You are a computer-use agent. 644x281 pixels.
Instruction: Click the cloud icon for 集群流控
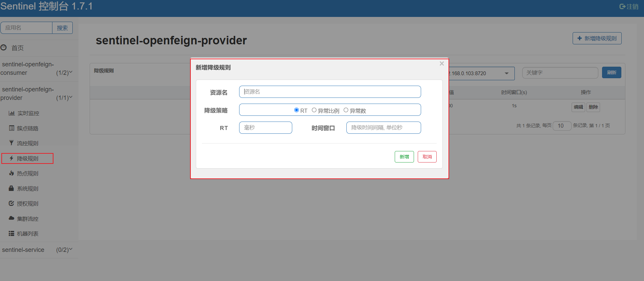tap(11, 218)
